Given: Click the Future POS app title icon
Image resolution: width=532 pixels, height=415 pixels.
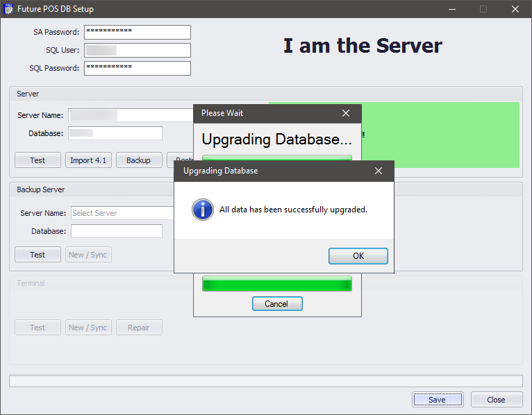Looking at the screenshot, I should [8, 9].
